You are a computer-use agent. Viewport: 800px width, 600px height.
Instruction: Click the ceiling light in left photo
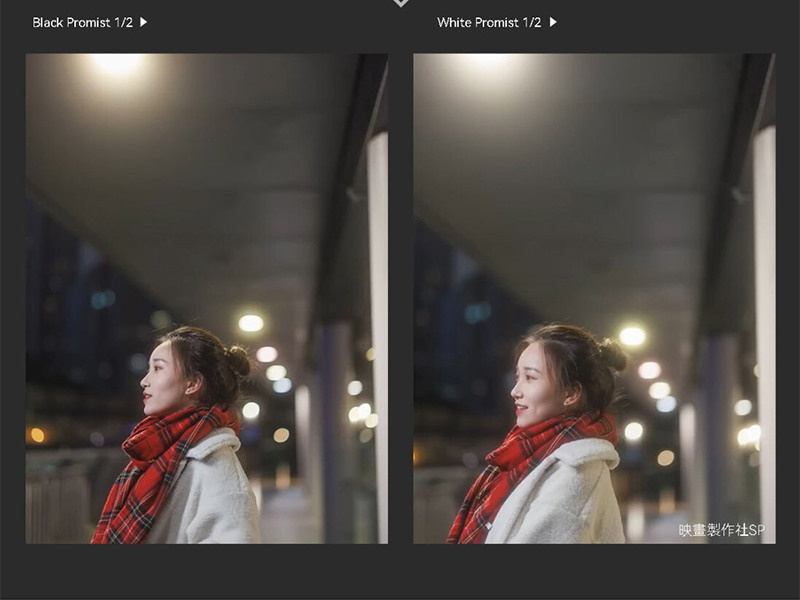coord(118,63)
